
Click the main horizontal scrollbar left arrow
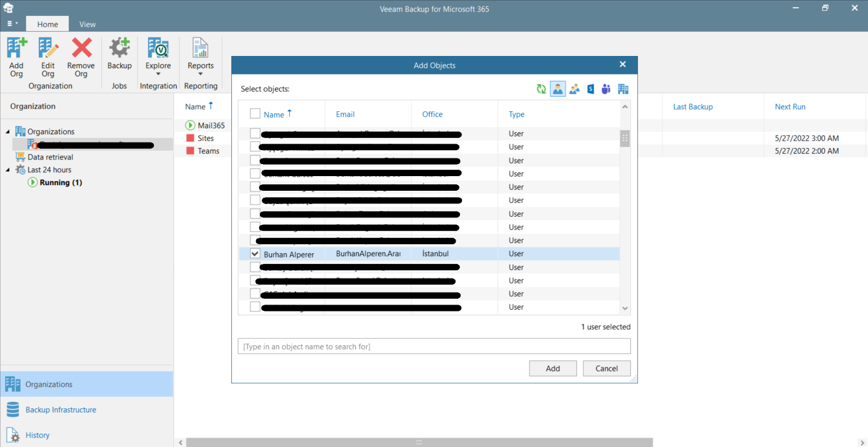pyautogui.click(x=180, y=442)
